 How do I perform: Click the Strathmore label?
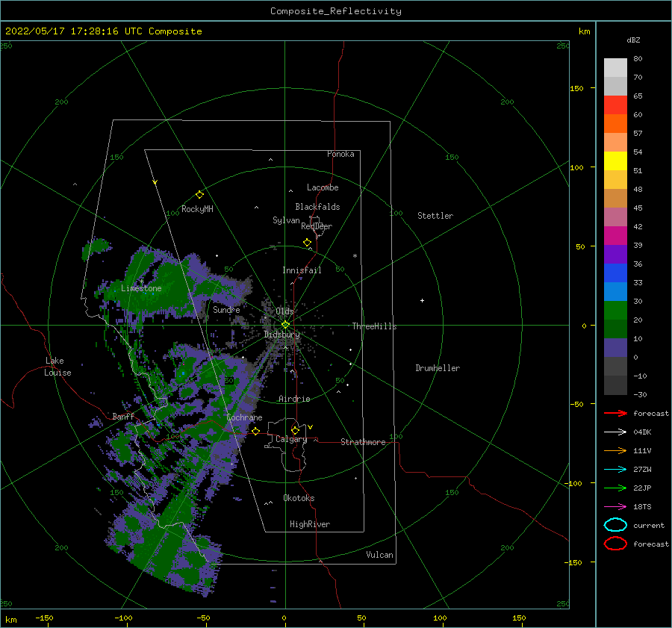tap(363, 442)
